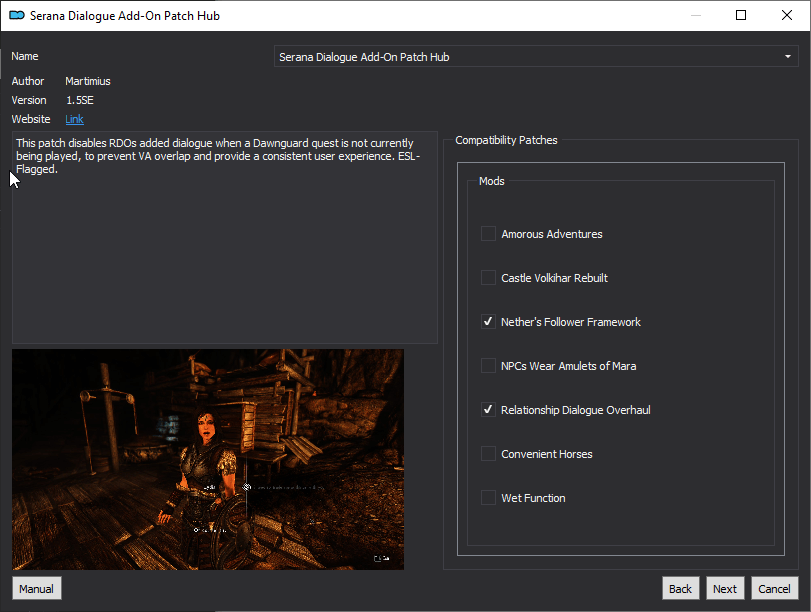Enable the Wet Function patch checkbox
This screenshot has width=811, height=612.
tap(488, 498)
